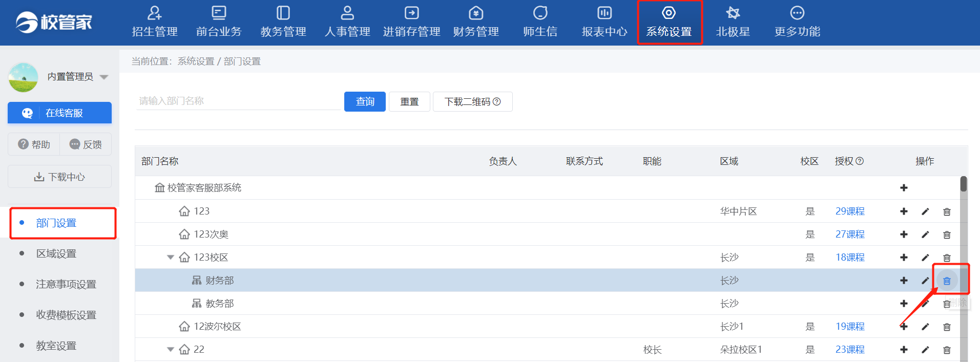Delete the 123 department row
Screen dimensions: 980x362
[947, 211]
